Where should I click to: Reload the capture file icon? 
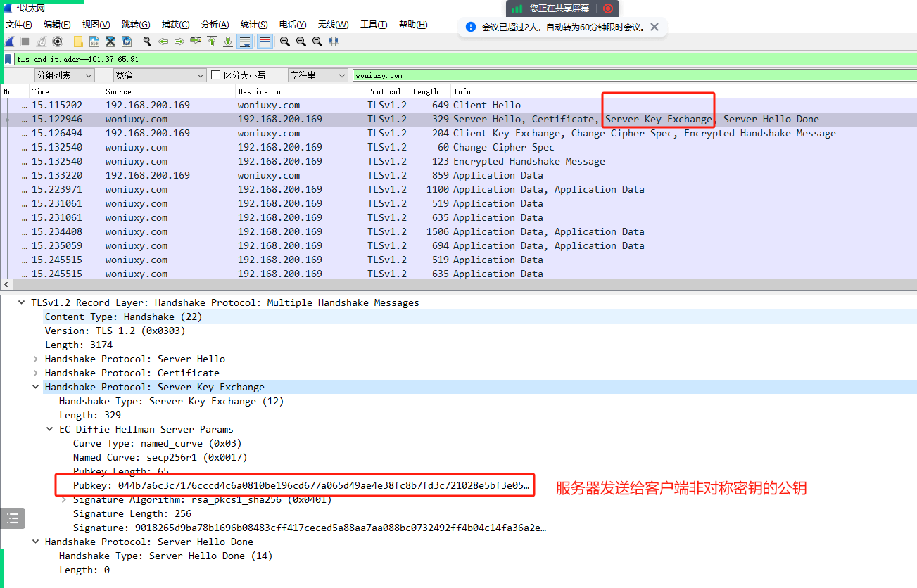[127, 41]
